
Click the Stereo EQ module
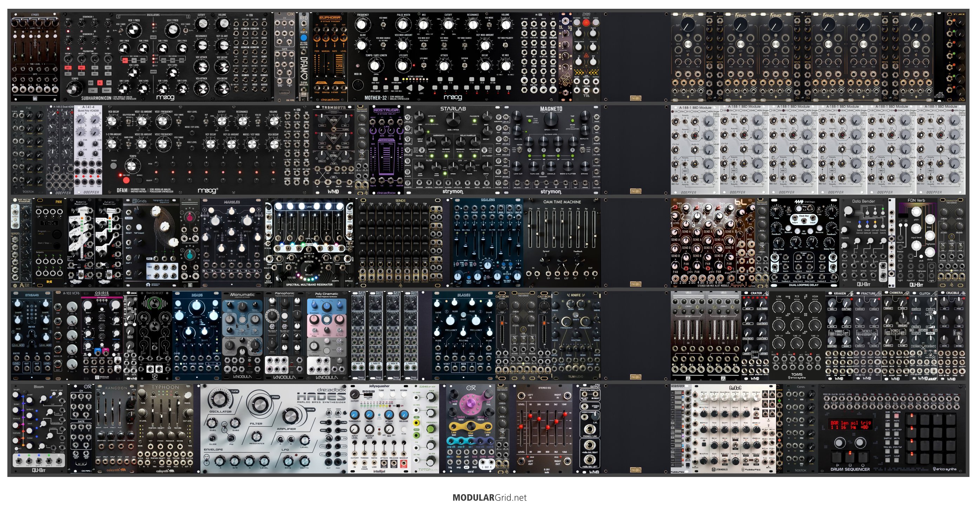(544, 428)
